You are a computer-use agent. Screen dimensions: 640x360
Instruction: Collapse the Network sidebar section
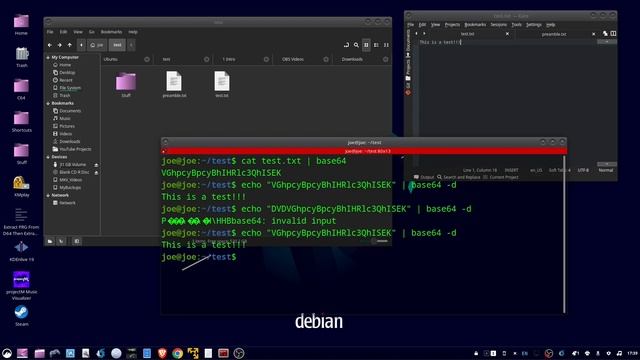pyautogui.click(x=48, y=196)
